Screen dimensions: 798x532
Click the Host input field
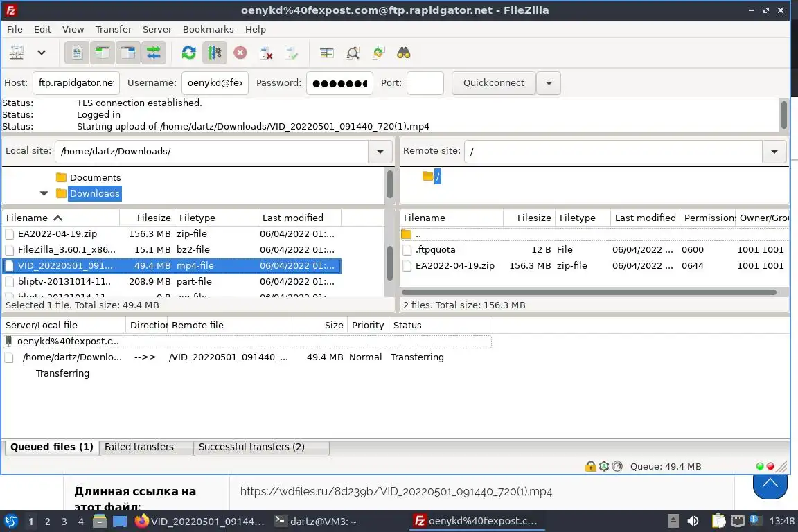[76, 83]
